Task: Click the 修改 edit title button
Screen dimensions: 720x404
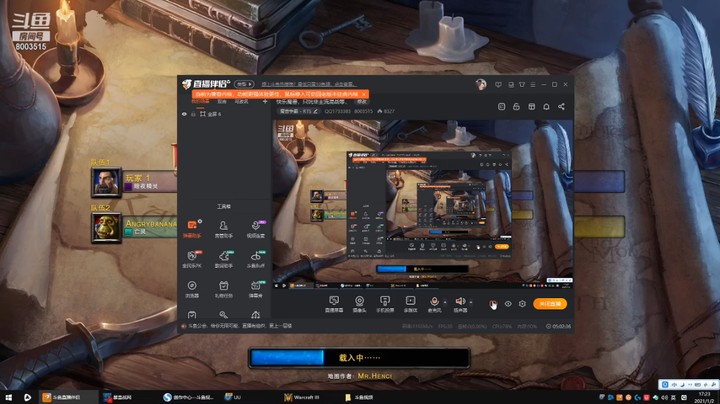Action: point(362,101)
